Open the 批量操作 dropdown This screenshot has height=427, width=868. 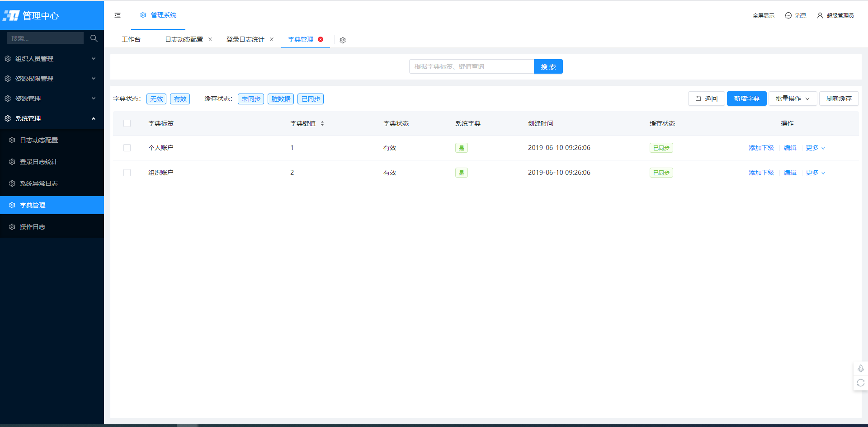[x=793, y=99]
